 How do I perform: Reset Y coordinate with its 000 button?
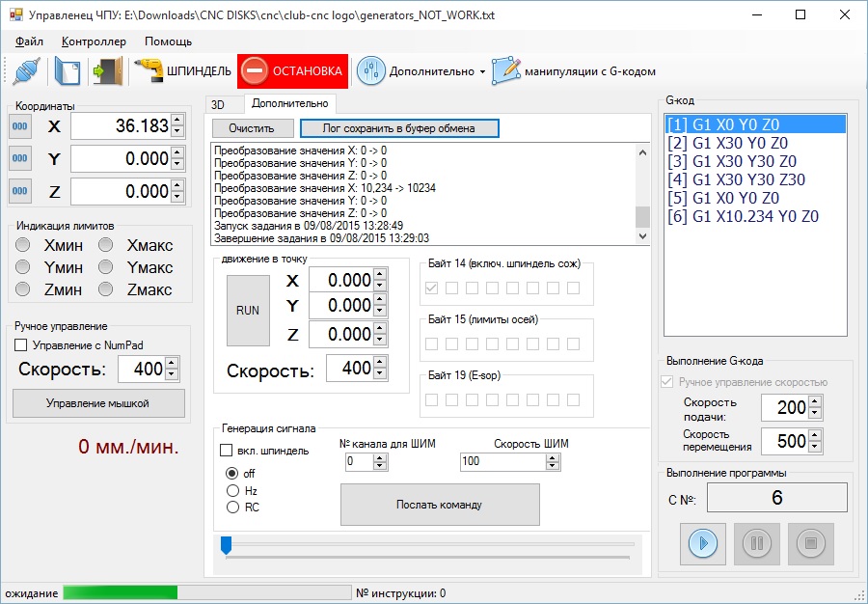tap(20, 159)
